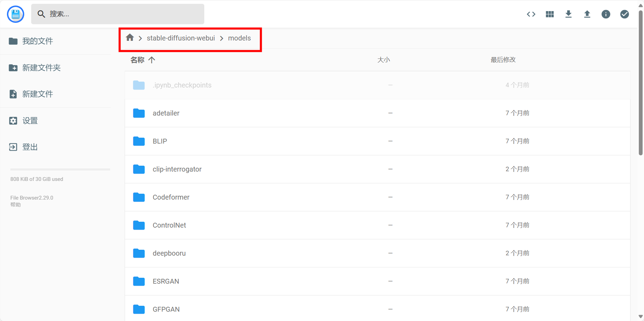Image resolution: width=644 pixels, height=321 pixels.
Task: Click .ipynb_checkpoints' 4 个月前 date
Action: click(x=517, y=85)
